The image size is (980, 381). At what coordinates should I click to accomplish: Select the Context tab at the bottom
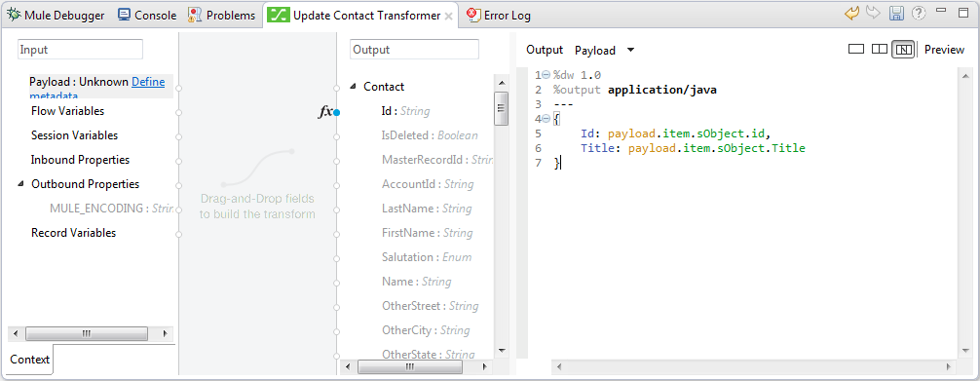(30, 360)
